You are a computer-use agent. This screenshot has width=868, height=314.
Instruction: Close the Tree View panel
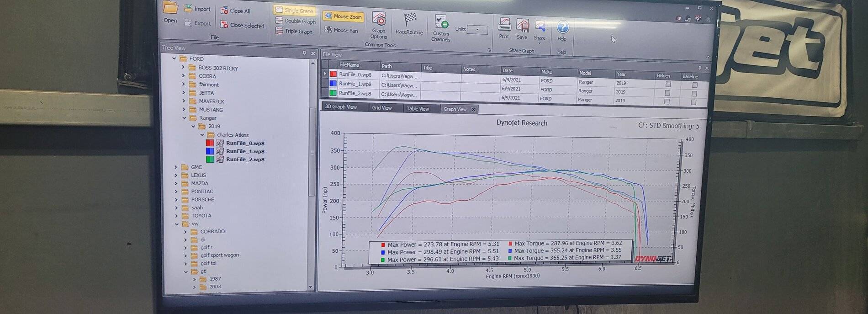[313, 53]
